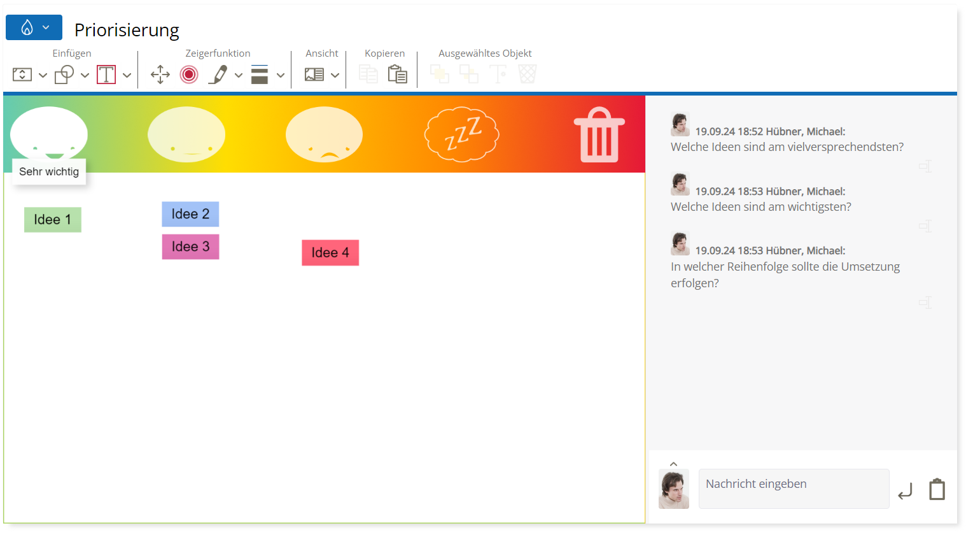
Task: Select the insert shapes tool
Action: 64,75
